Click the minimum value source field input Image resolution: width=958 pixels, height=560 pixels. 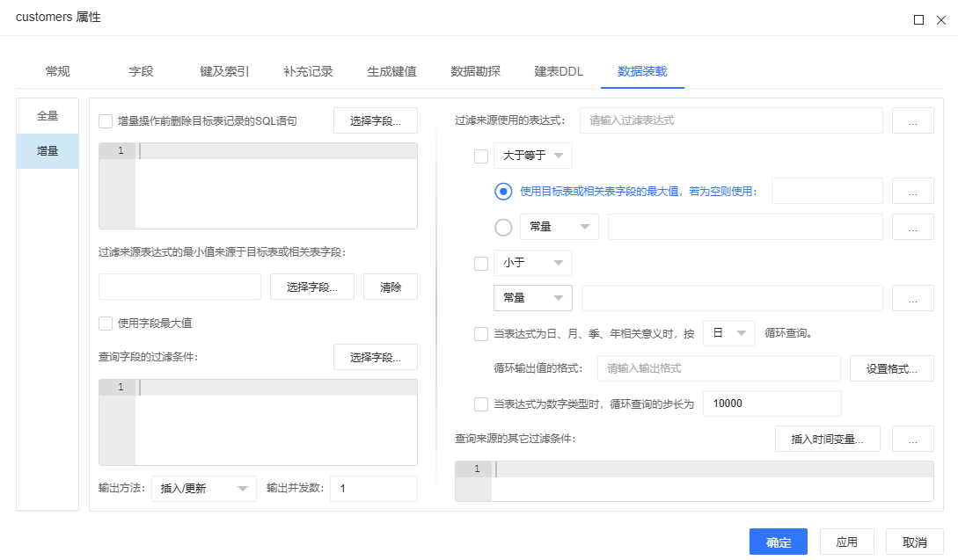click(179, 287)
